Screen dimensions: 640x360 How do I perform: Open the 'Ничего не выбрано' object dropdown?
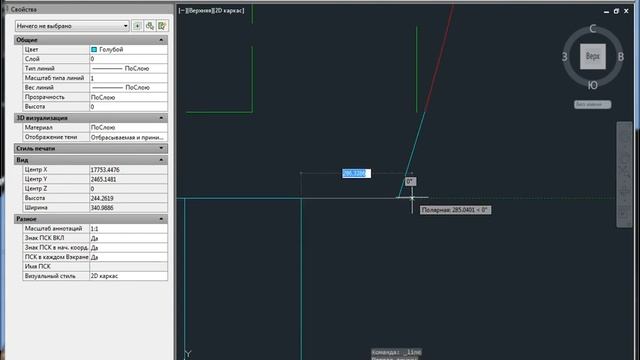(72, 26)
